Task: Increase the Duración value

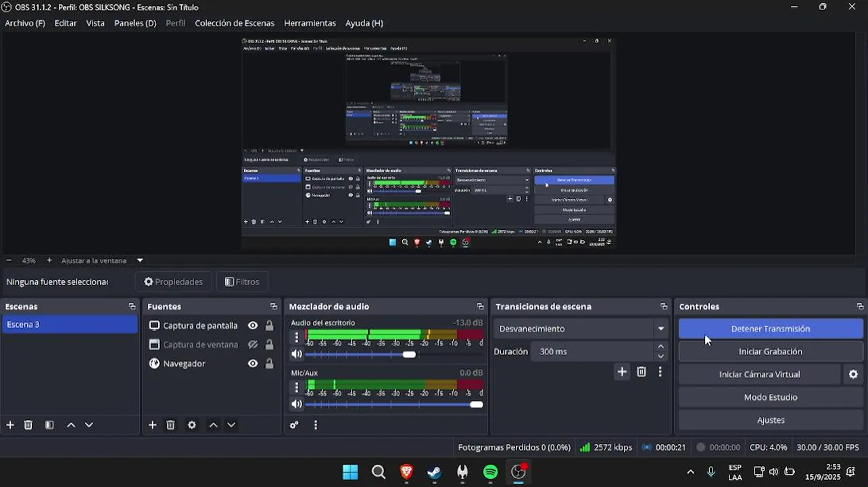Action: click(660, 347)
